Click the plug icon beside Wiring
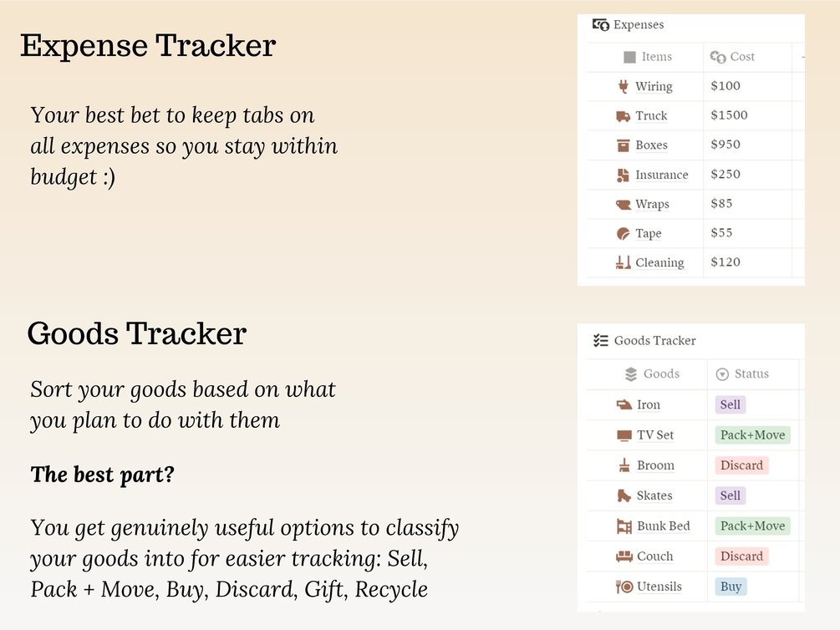Image resolution: width=840 pixels, height=630 pixels. [623, 86]
